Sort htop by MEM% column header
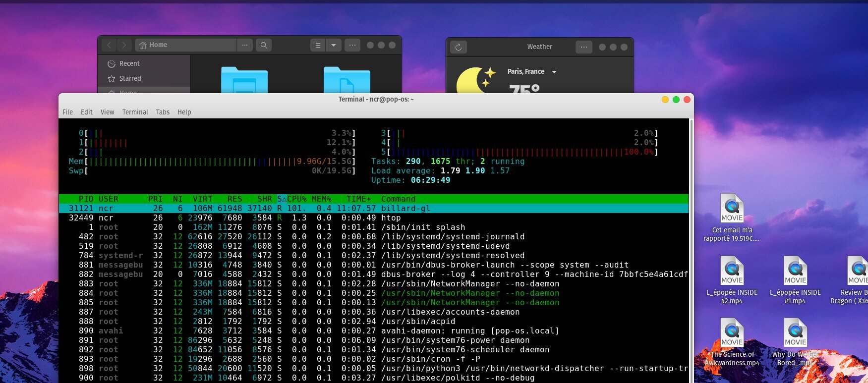 [321, 199]
